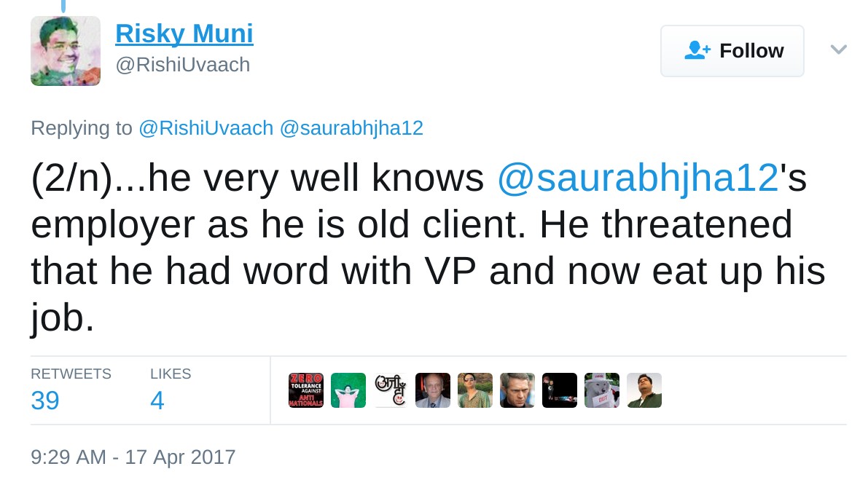Open the Risky Muni display name link
The width and height of the screenshot is (868, 485).
pyautogui.click(x=184, y=33)
